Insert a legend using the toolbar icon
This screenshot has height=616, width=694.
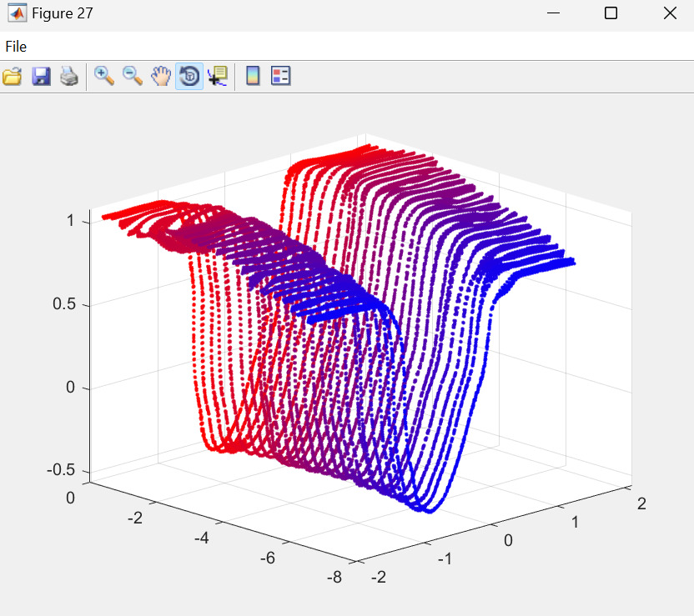[281, 77]
